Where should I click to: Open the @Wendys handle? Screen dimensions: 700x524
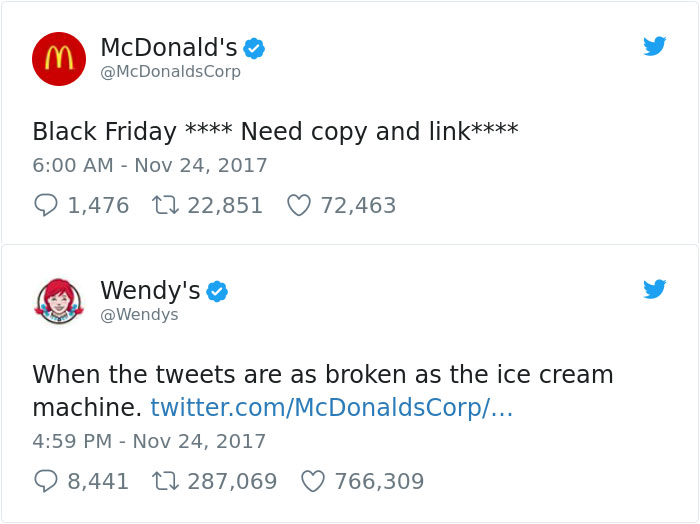[139, 315]
